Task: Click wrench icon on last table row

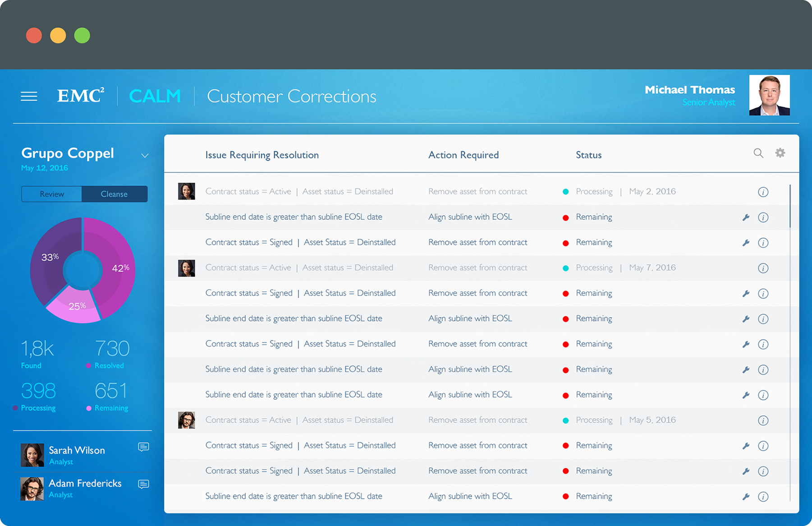Action: [746, 497]
